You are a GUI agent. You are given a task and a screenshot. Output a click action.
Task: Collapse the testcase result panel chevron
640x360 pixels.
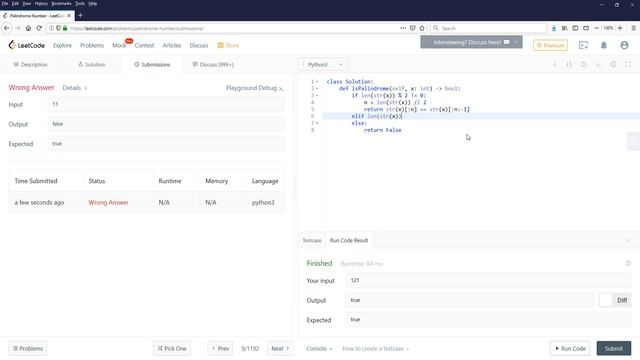coord(629,240)
